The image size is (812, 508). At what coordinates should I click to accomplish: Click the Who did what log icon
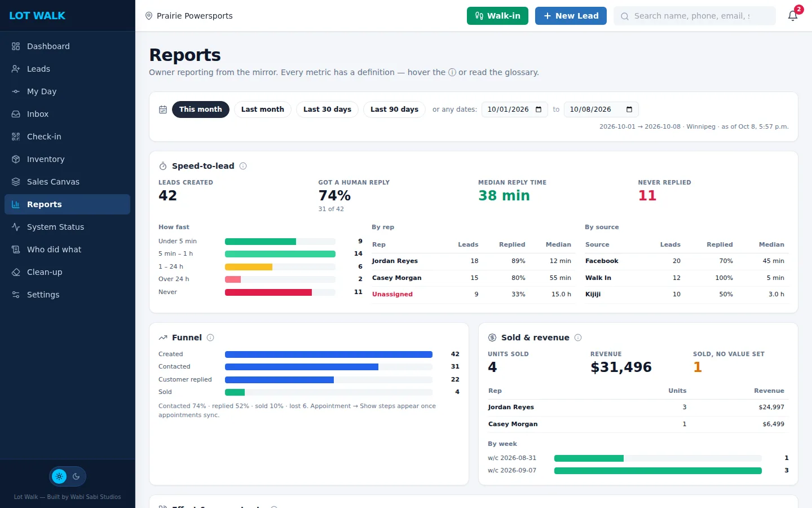pos(16,249)
